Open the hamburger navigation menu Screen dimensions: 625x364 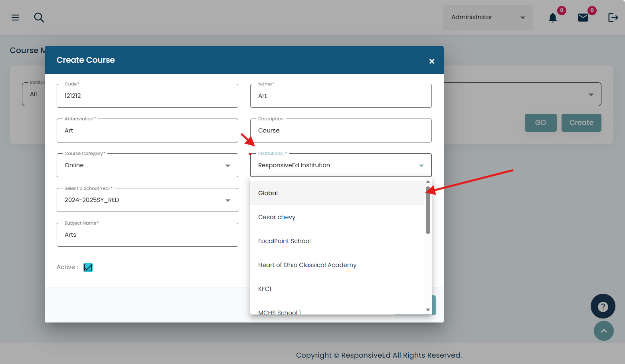coord(15,18)
